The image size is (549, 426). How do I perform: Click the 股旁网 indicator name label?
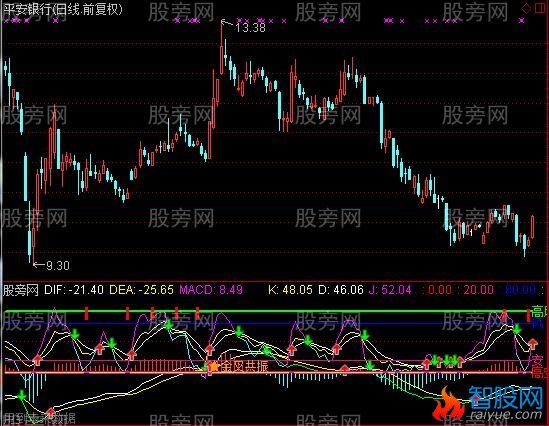[x=20, y=290]
